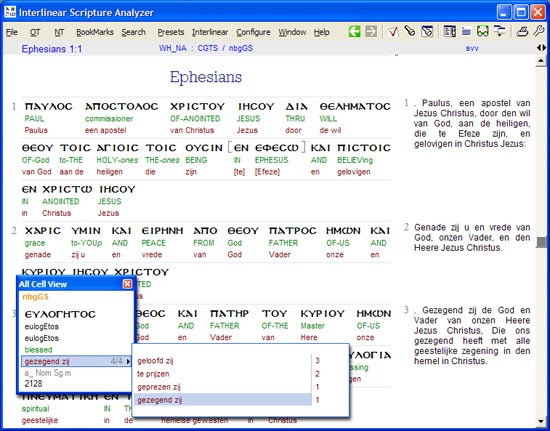Click the green eyeglasses toolbar icon

(483, 32)
